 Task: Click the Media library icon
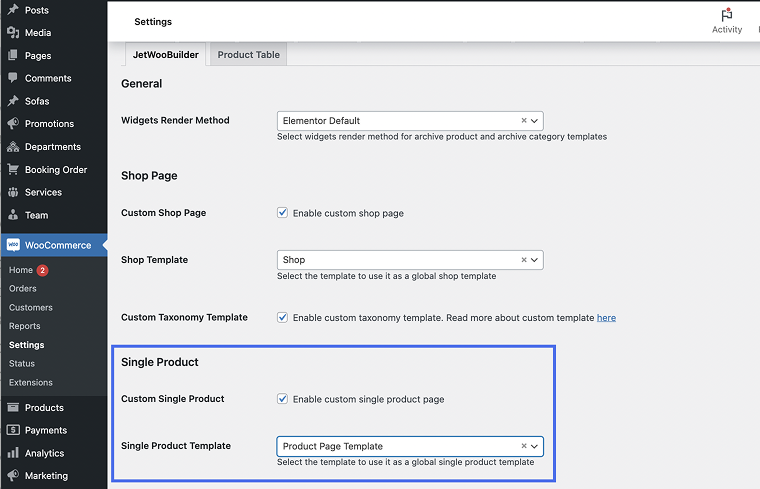[13, 32]
